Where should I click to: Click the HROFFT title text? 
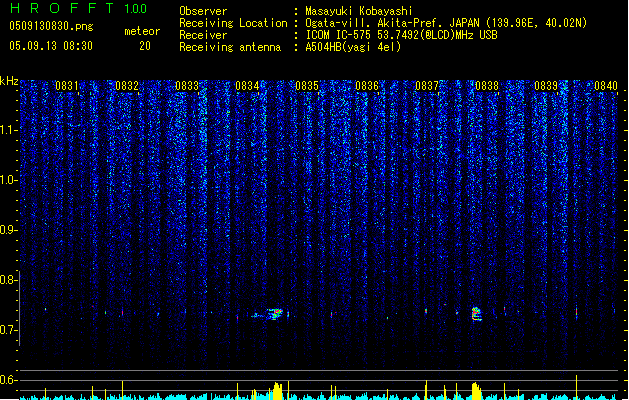[62, 8]
